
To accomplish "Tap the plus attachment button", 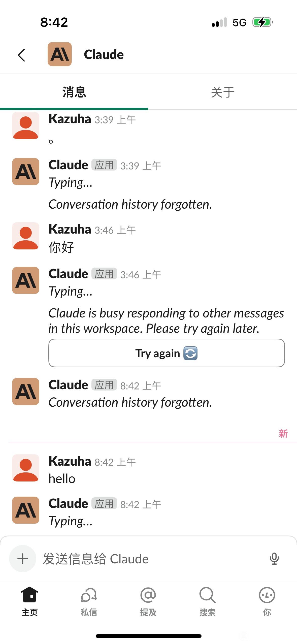I will [x=23, y=559].
